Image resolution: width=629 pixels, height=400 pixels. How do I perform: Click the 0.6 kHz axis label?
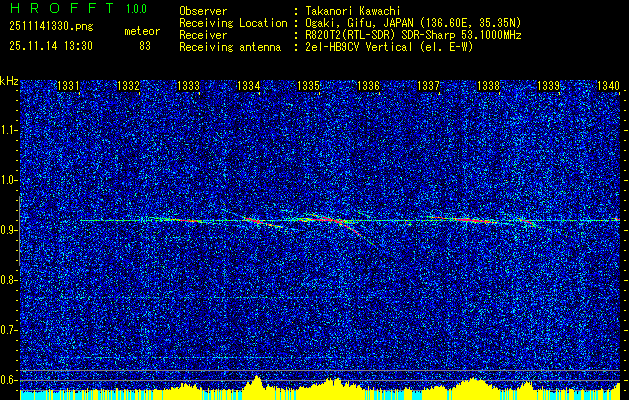8,380
